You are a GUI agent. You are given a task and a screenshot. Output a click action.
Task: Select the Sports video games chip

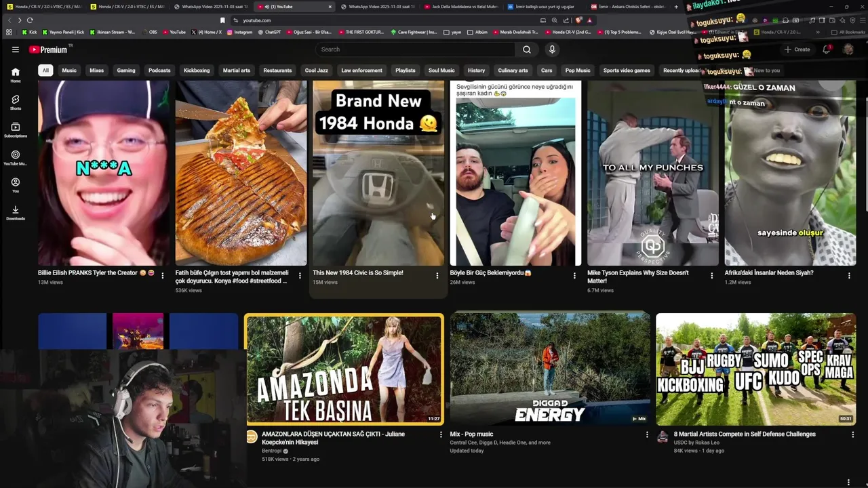(627, 70)
